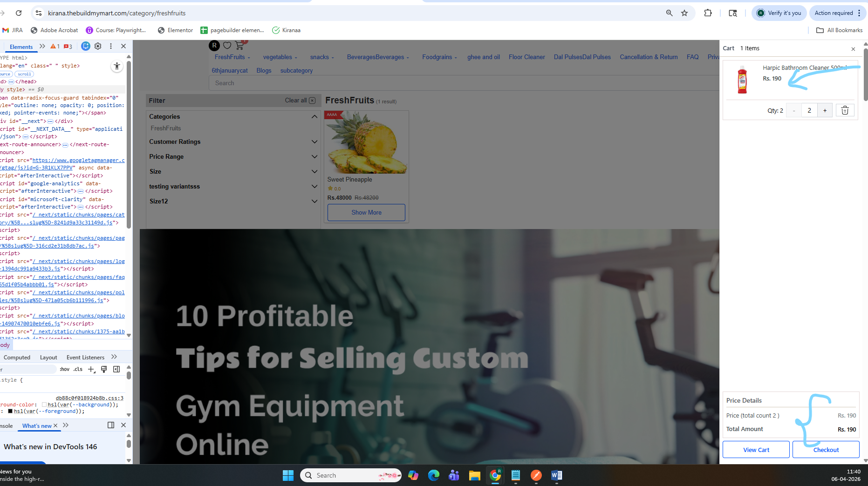868x486 pixels.
Task: Open File Explorer from taskbar
Action: click(x=475, y=475)
